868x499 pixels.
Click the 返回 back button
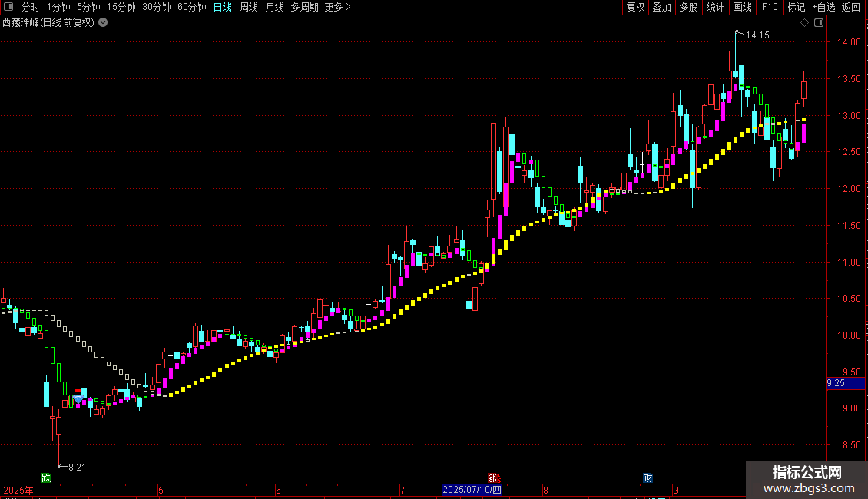point(851,7)
